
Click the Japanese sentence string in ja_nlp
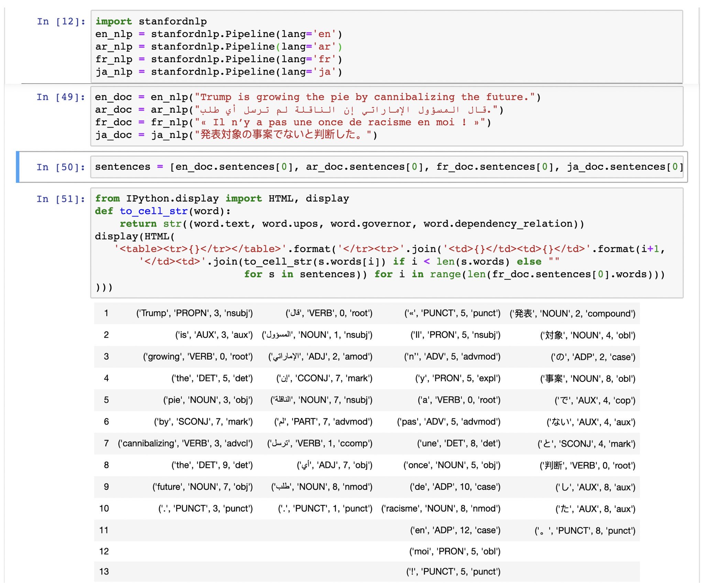point(283,135)
